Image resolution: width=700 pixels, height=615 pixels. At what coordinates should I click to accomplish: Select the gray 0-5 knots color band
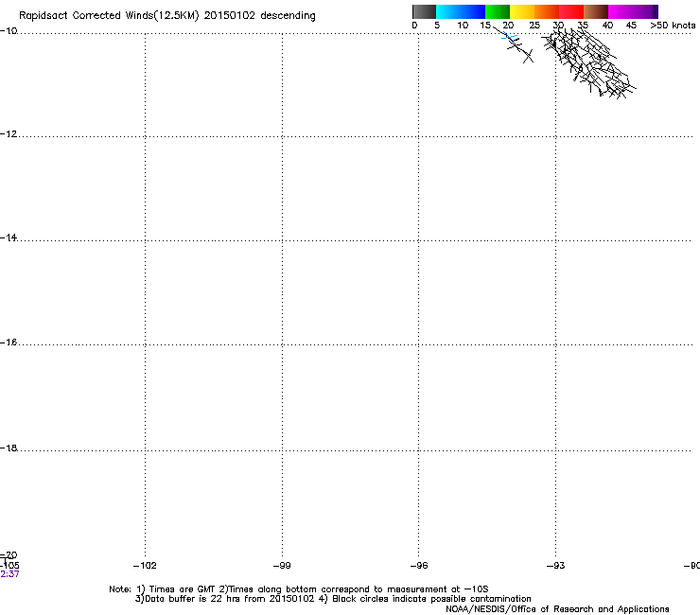[x=424, y=11]
